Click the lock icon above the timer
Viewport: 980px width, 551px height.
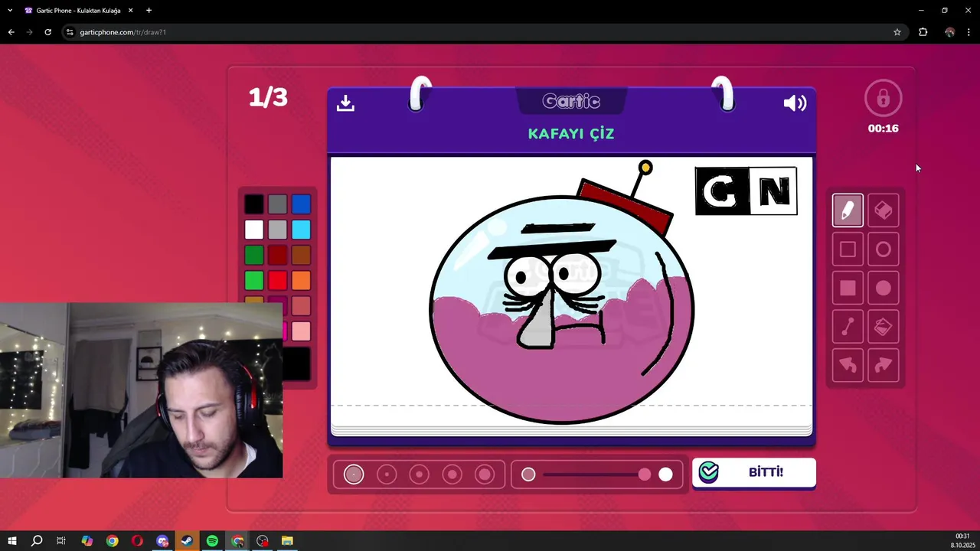883,99
